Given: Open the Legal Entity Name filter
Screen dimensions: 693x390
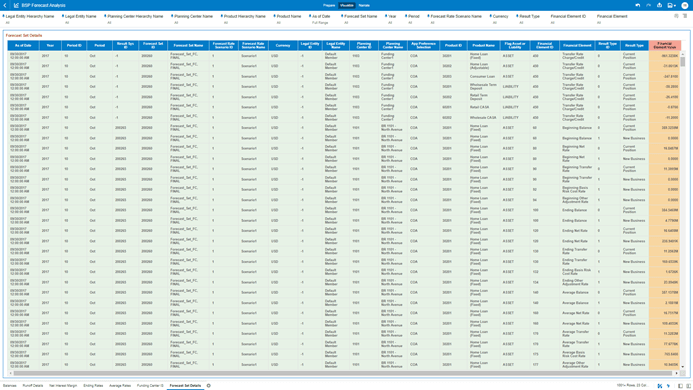Looking at the screenshot, I should point(80,19).
